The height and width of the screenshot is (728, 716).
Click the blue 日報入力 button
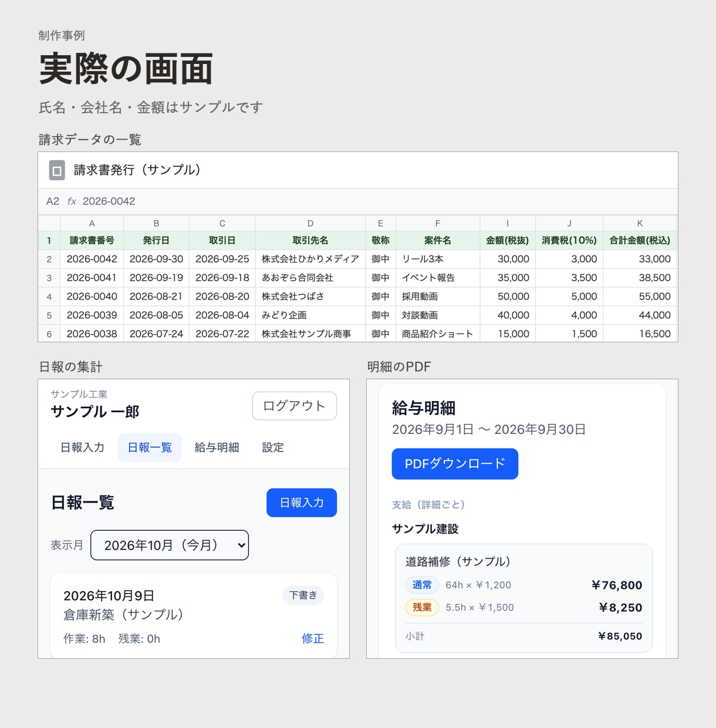pyautogui.click(x=302, y=503)
